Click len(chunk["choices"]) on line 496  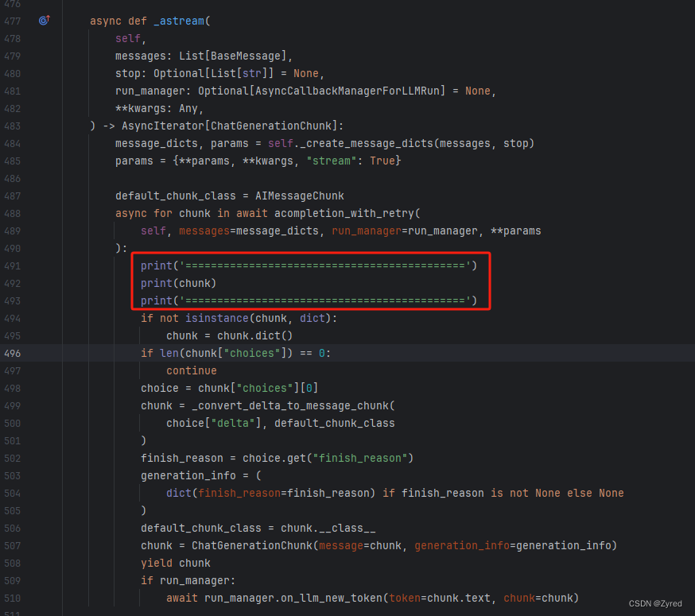click(x=227, y=353)
